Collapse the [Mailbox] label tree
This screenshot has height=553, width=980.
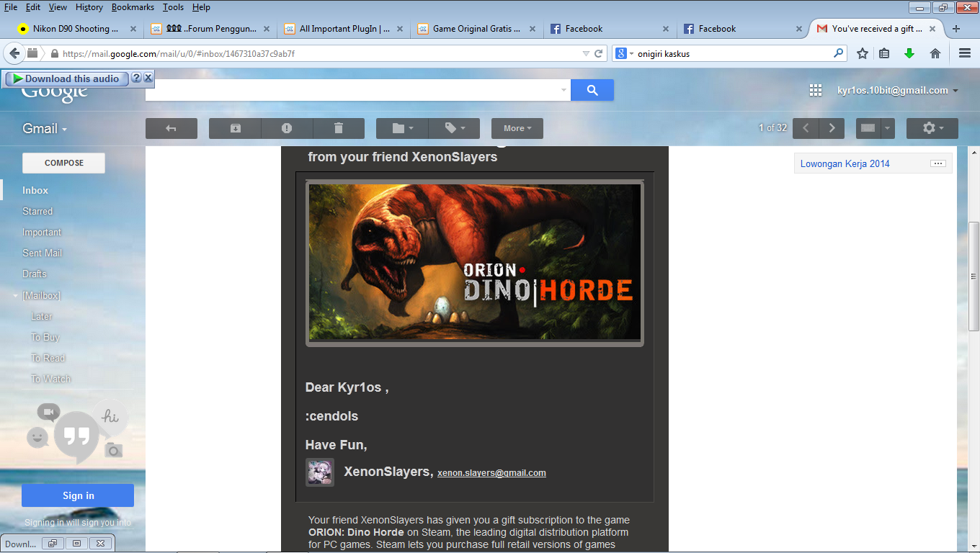[15, 296]
